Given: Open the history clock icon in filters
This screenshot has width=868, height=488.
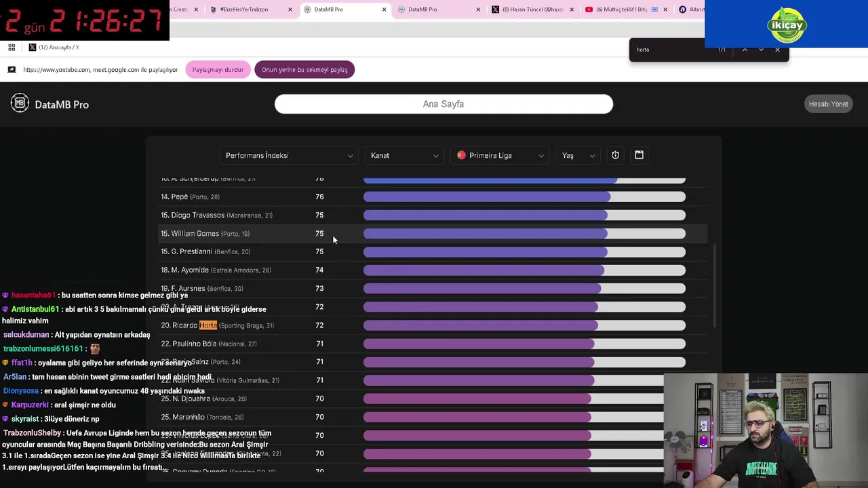Looking at the screenshot, I should pos(615,155).
